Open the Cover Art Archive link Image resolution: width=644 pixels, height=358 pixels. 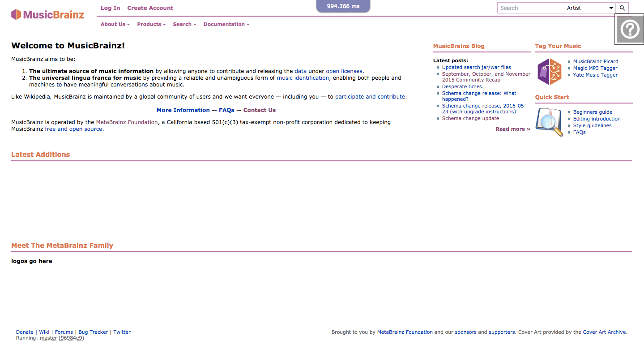pos(604,332)
